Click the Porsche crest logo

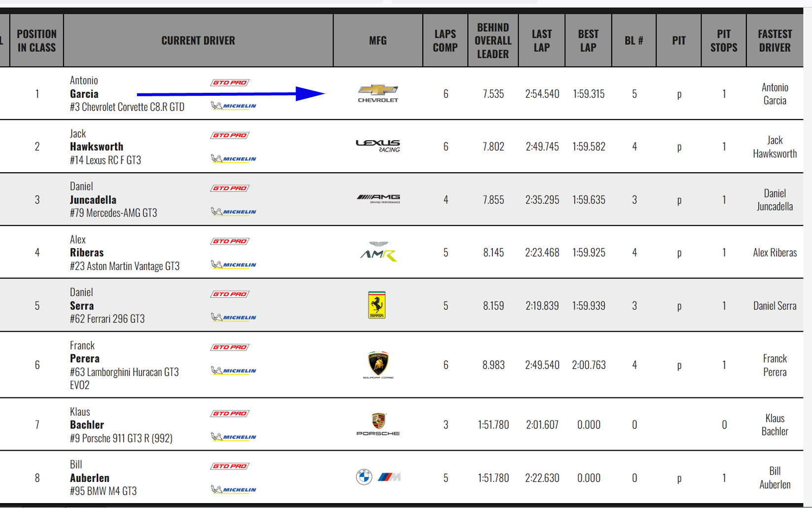pyautogui.click(x=378, y=424)
